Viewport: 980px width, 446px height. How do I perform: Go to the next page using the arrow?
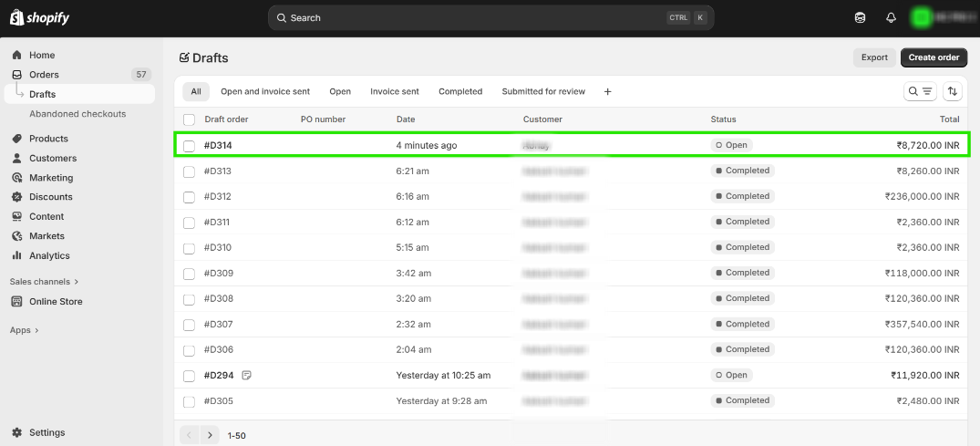[210, 436]
